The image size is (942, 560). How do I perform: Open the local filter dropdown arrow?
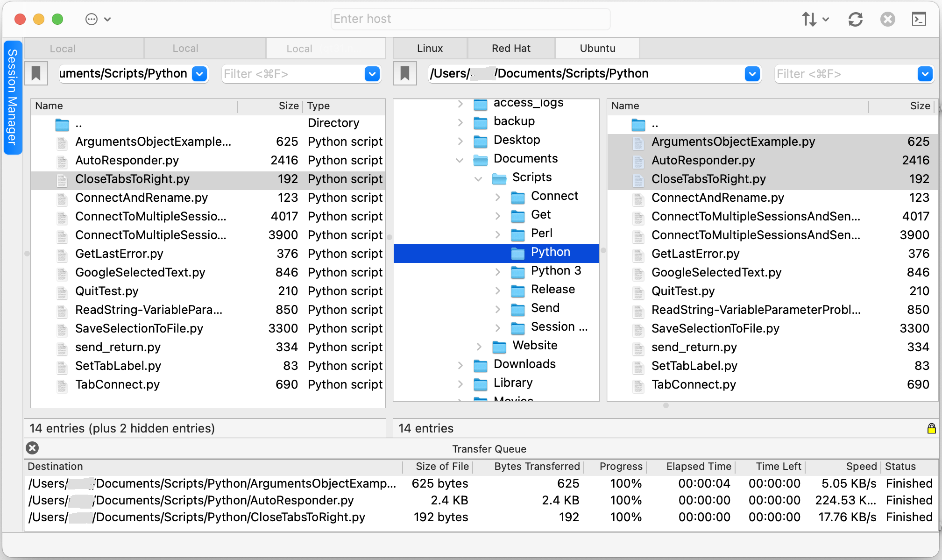pyautogui.click(x=372, y=74)
